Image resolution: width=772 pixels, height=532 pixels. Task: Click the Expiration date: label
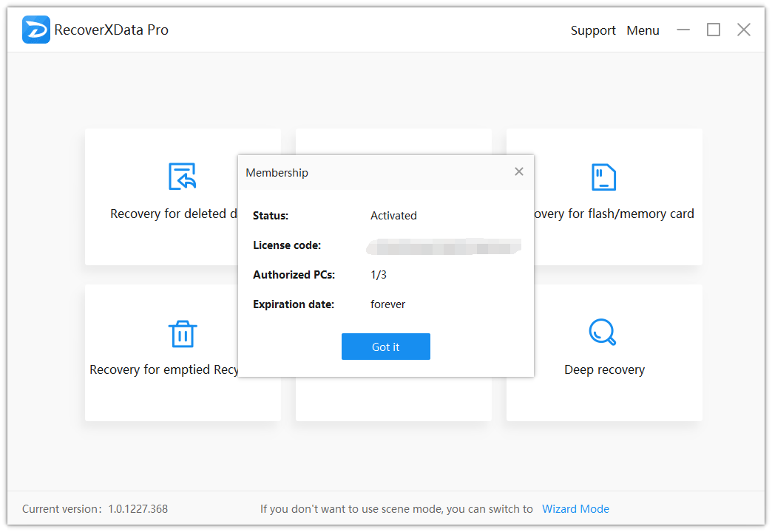pos(293,304)
